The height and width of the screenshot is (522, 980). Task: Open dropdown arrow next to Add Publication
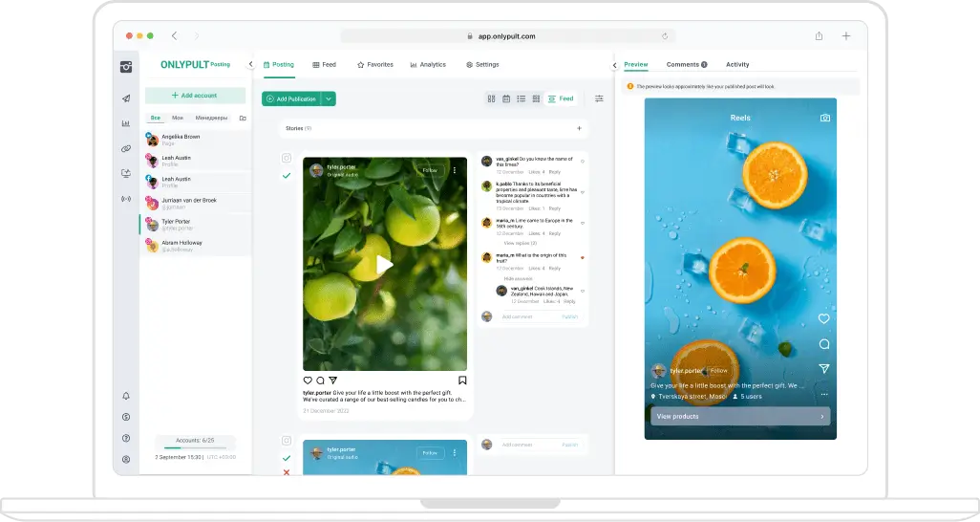point(329,98)
